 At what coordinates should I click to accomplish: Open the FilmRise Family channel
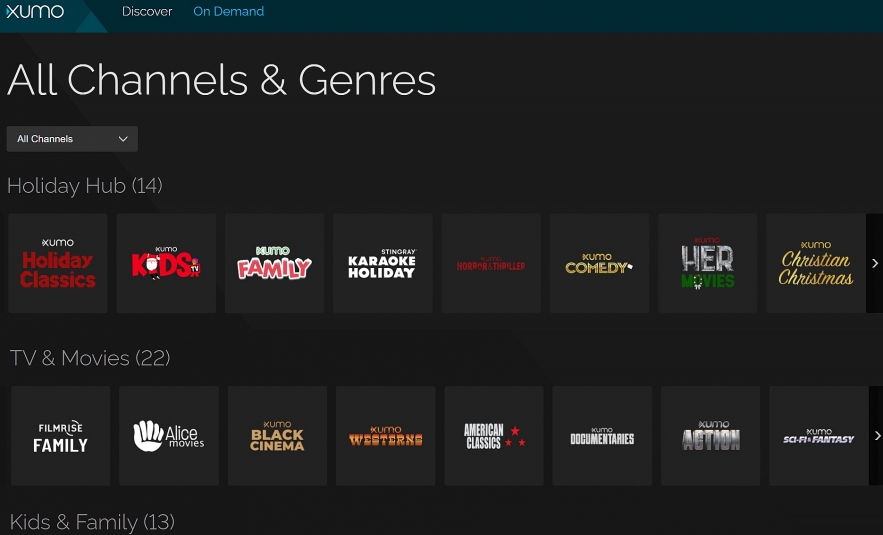[x=60, y=436]
